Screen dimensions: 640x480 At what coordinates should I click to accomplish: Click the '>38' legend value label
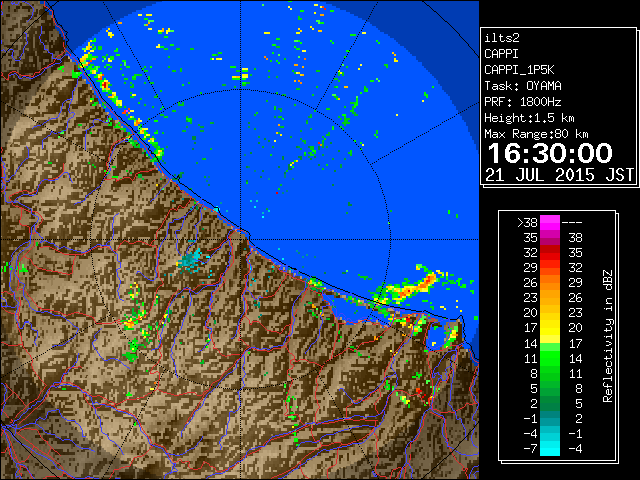(x=527, y=222)
